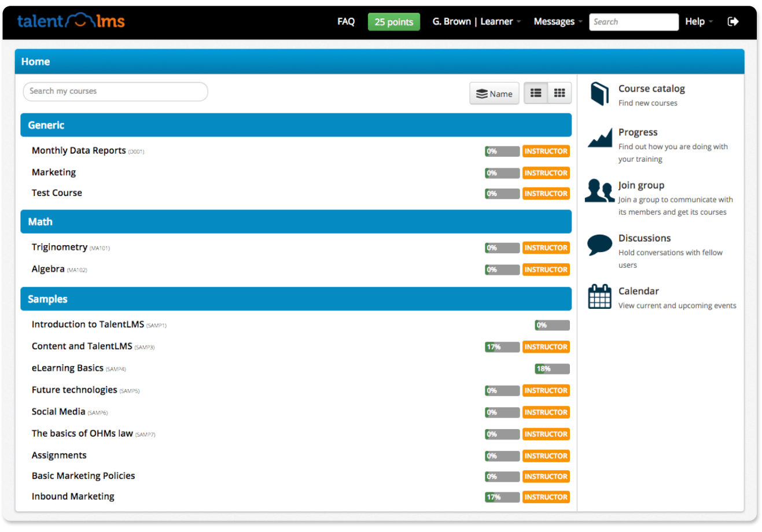Open the Content and TalentLMS course
Screen dimensions: 762x532
click(82, 346)
